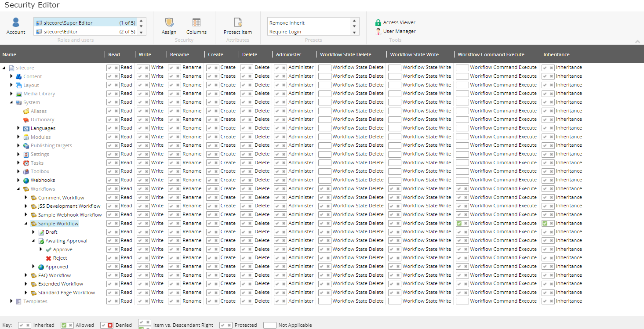Expand the Templates tree node
The image size is (644, 329).
[x=11, y=301]
